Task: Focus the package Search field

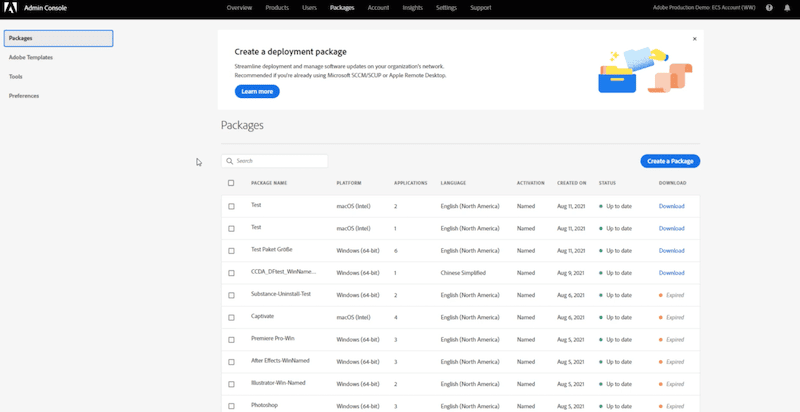Action: 274,161
